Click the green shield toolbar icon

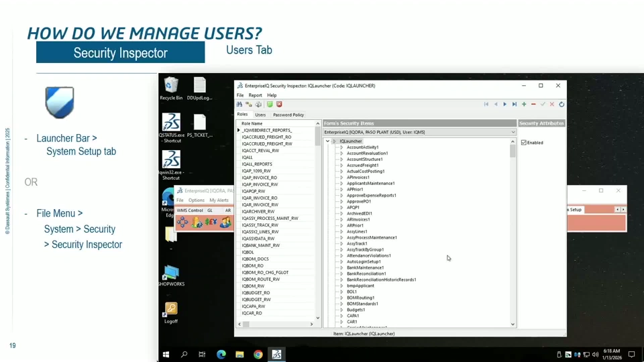coord(270,105)
